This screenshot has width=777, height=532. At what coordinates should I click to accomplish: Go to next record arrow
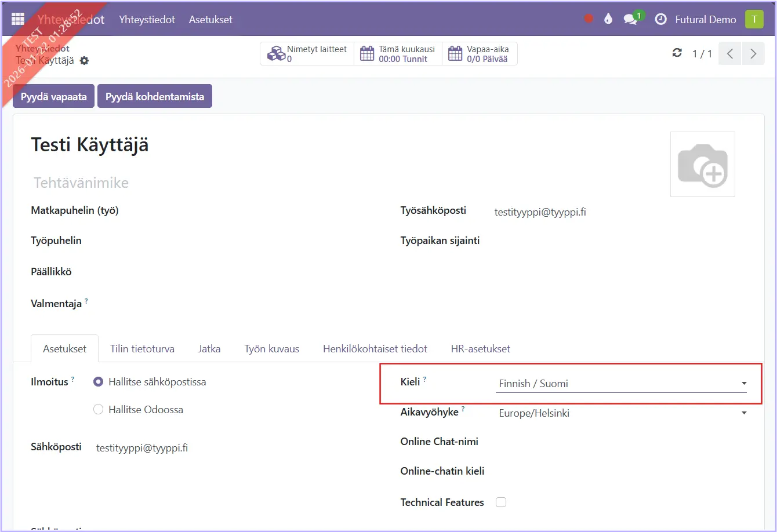(x=753, y=54)
